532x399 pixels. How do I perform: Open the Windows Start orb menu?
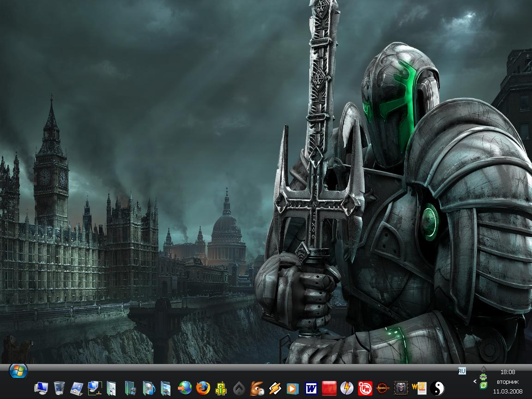18,370
